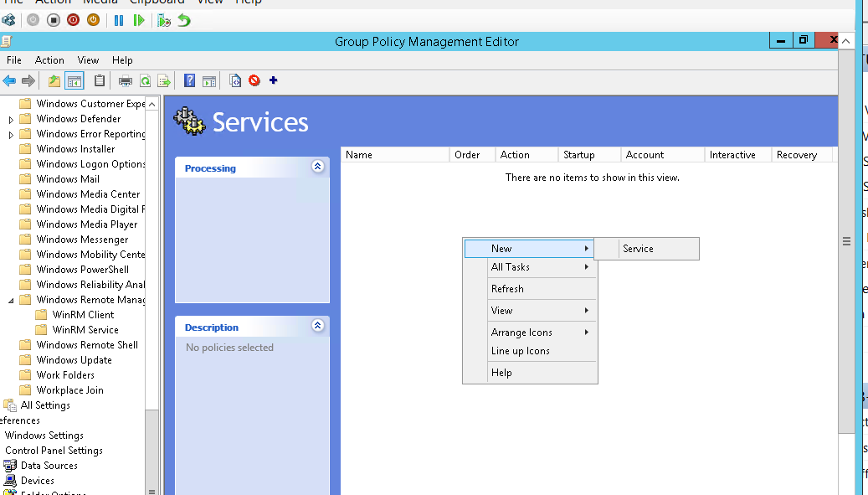Sort by the Startup column header
Screen dimensions: 868x495
(x=589, y=155)
